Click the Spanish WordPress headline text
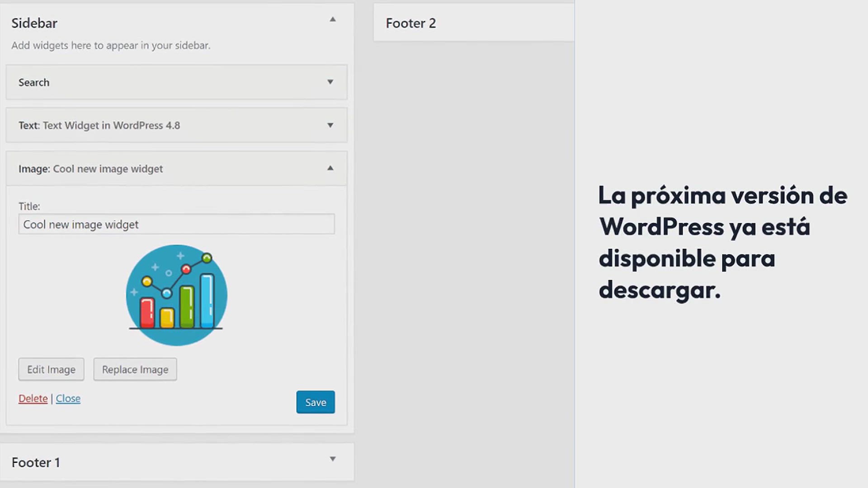 pyautogui.click(x=722, y=243)
